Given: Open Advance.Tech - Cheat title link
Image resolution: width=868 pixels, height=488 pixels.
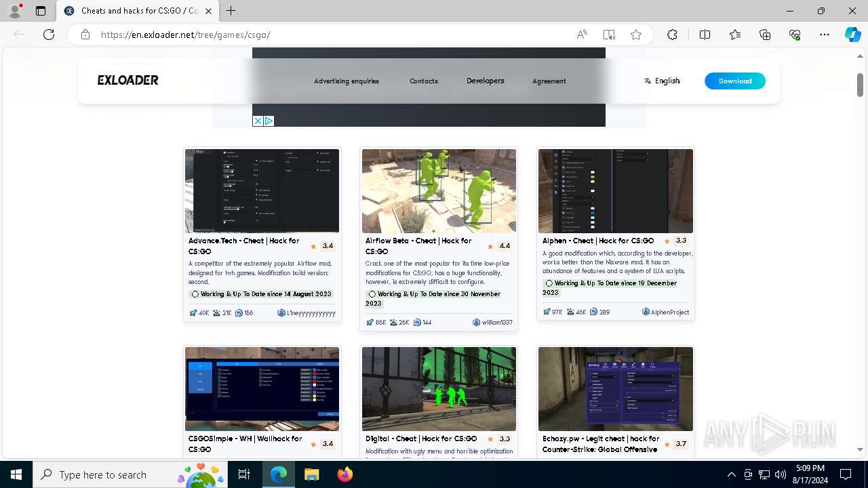Looking at the screenshot, I should coord(244,246).
